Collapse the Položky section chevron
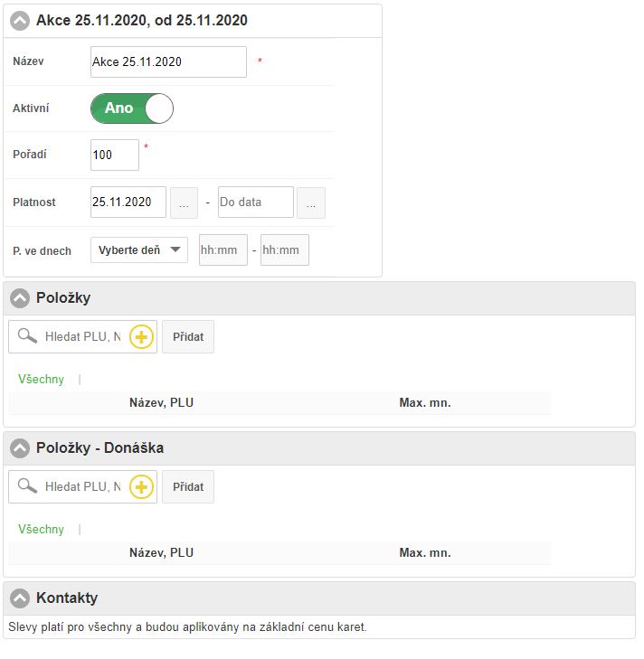 click(x=20, y=298)
